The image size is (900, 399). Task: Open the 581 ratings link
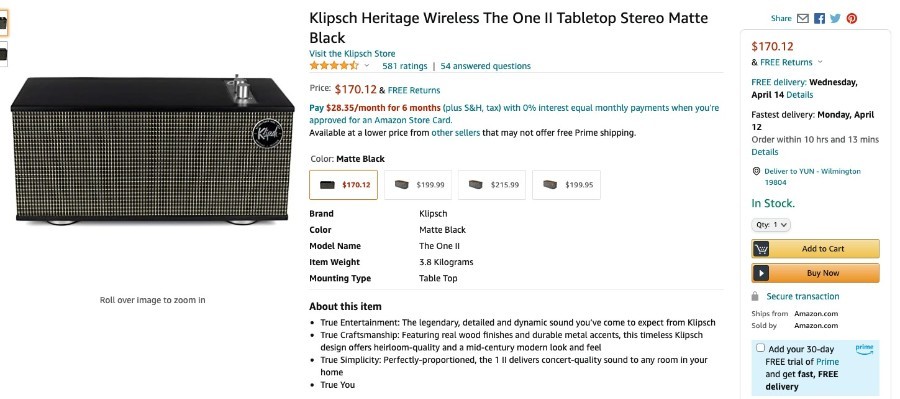(405, 66)
